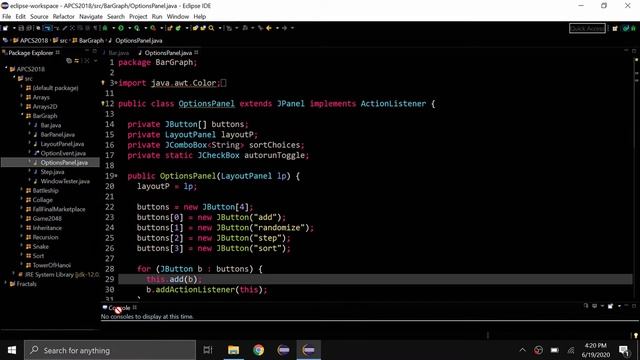Show hidden system tray icons

pyautogui.click(x=522, y=350)
